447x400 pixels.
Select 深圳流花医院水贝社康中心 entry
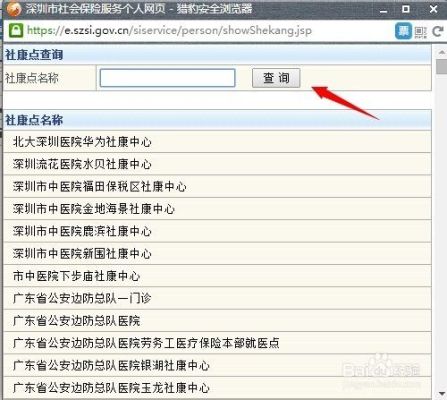[x=217, y=164]
